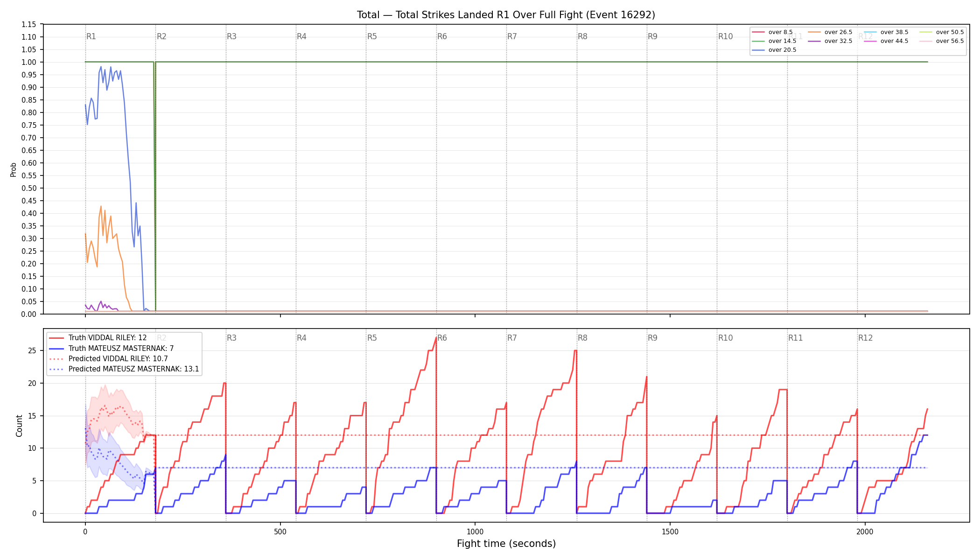Image resolution: width=980 pixels, height=560 pixels.
Task: Click 'Predicted MATEUSZ MASTERNAK: 13.1' legend entry
Action: pos(133,369)
